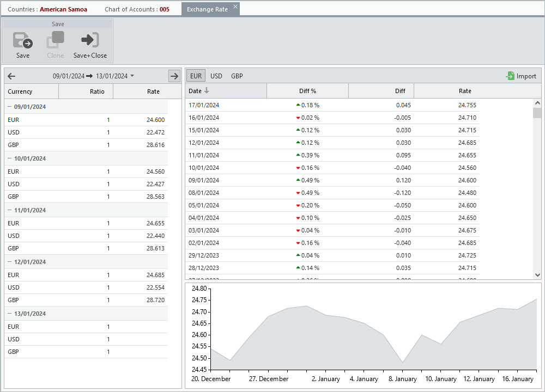Image resolution: width=545 pixels, height=392 pixels.
Task: Select the Exchange Rate tab
Action: pos(207,9)
